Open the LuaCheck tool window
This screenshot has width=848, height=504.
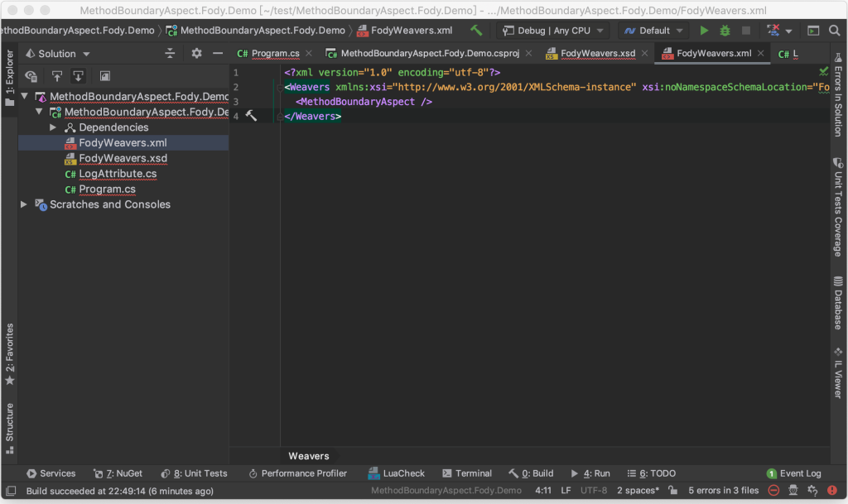tap(397, 473)
